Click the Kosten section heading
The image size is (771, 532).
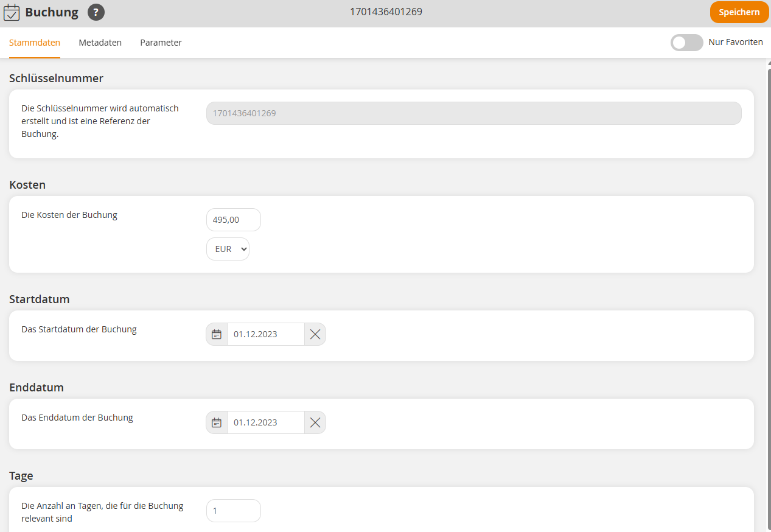coord(27,184)
